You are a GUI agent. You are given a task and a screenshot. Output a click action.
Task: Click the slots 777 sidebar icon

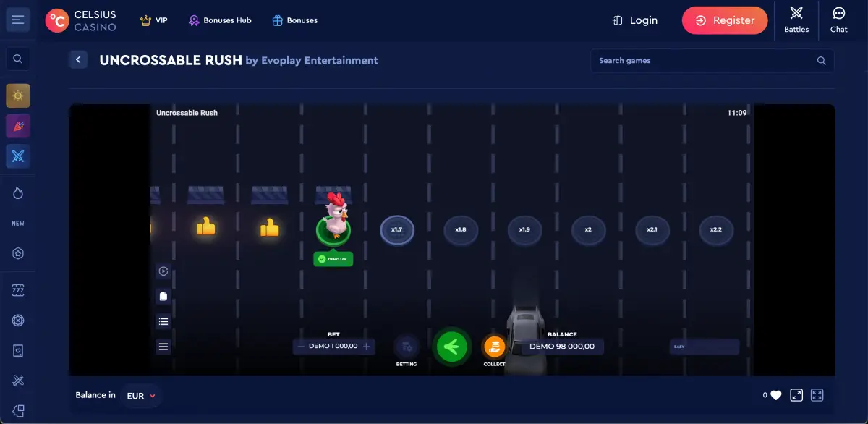point(18,291)
